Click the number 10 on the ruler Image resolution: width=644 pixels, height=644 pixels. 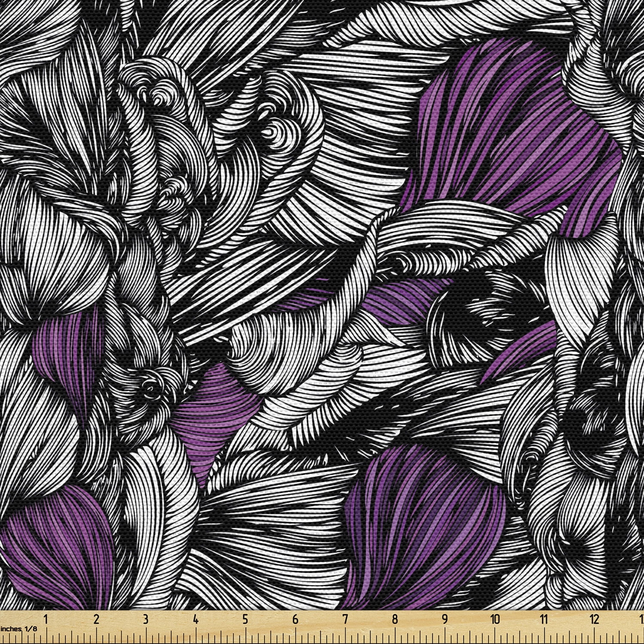(x=495, y=620)
